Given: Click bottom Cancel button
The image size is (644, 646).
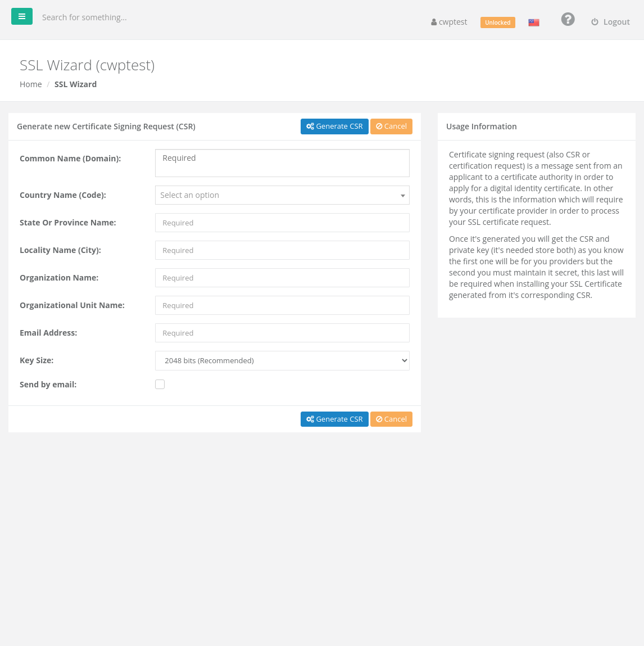Looking at the screenshot, I should point(391,419).
